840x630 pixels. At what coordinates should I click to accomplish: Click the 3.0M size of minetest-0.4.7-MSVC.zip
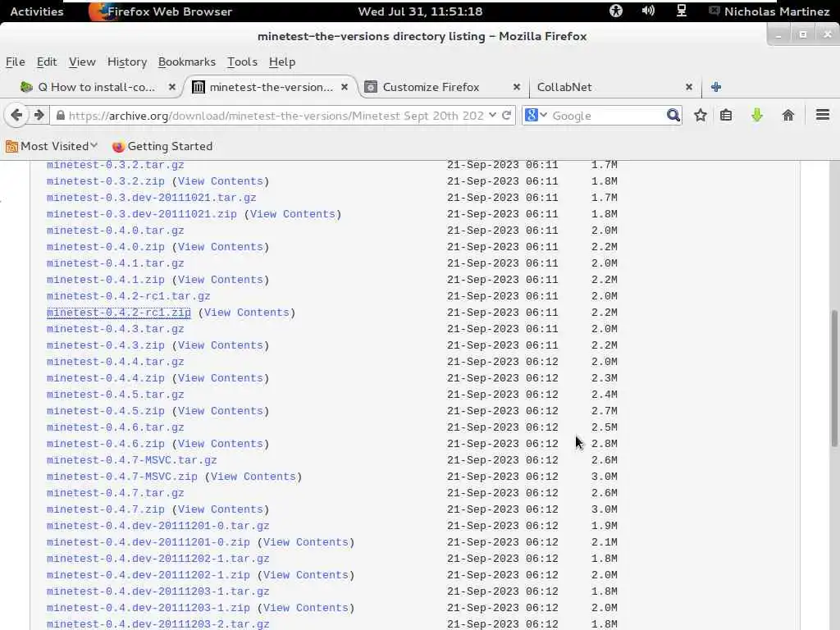coord(605,477)
